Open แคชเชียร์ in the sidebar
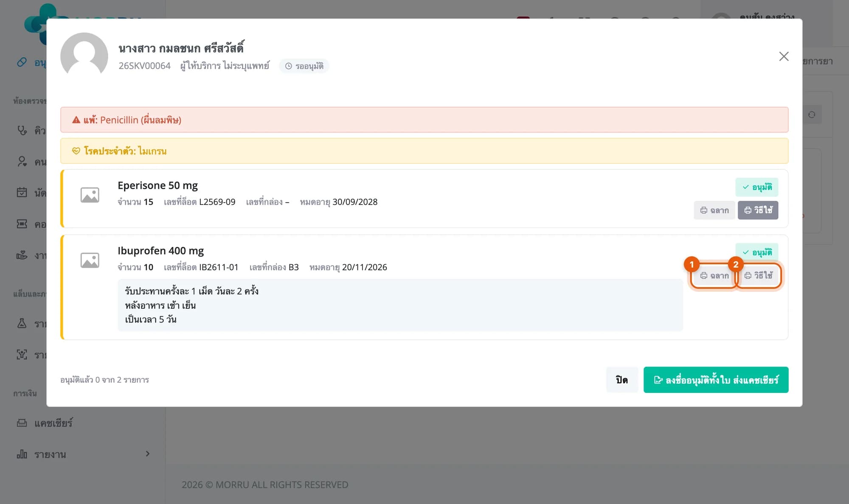The image size is (849, 504). point(53,423)
